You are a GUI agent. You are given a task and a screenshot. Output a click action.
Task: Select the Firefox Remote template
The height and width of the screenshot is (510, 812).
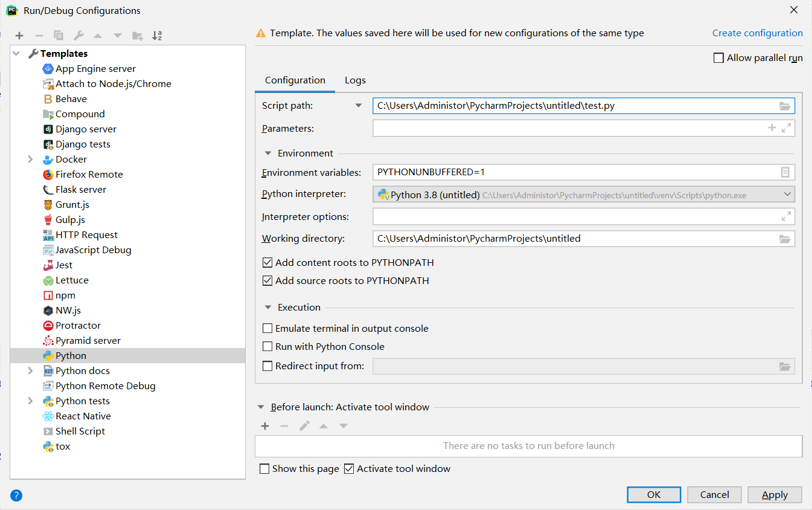pyautogui.click(x=89, y=175)
